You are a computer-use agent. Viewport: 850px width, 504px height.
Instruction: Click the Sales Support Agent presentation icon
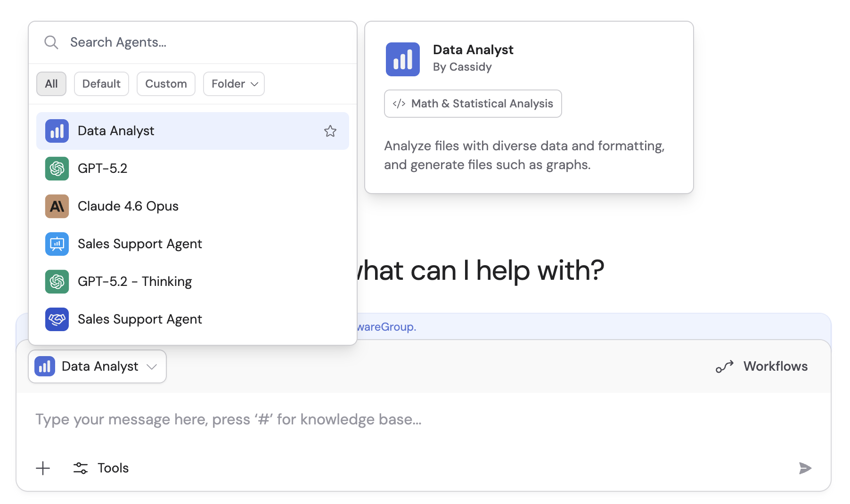(57, 244)
